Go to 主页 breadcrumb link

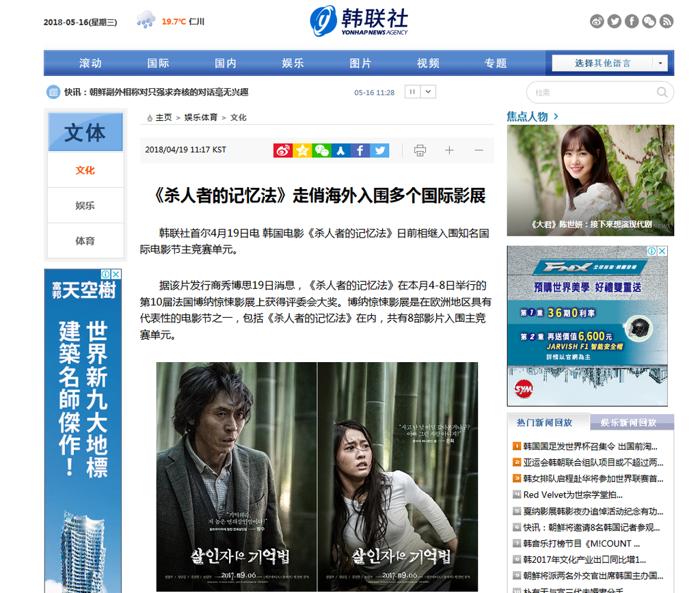click(x=163, y=118)
